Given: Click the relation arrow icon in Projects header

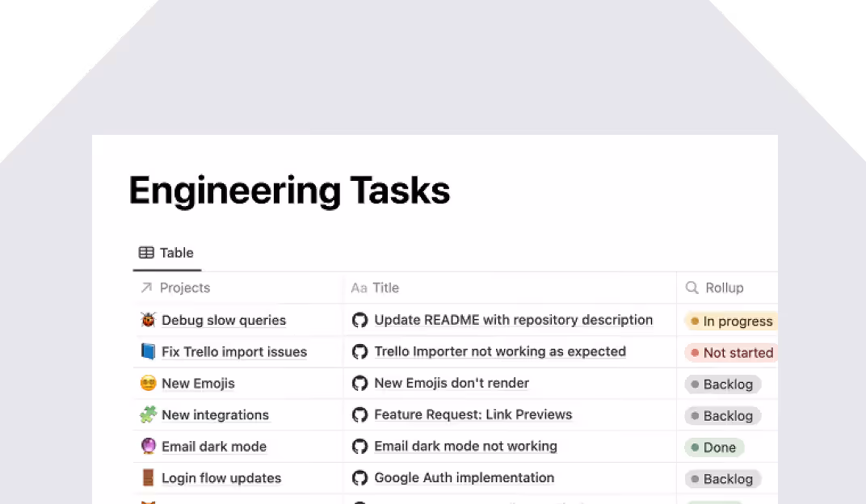Looking at the screenshot, I should click(x=146, y=288).
